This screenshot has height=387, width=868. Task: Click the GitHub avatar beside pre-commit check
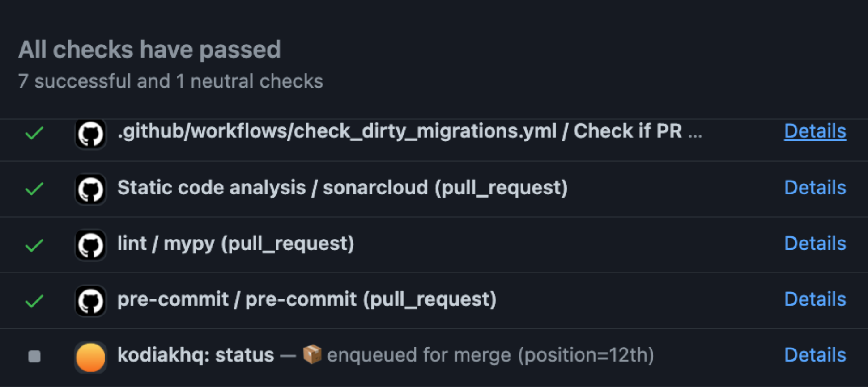(x=90, y=301)
